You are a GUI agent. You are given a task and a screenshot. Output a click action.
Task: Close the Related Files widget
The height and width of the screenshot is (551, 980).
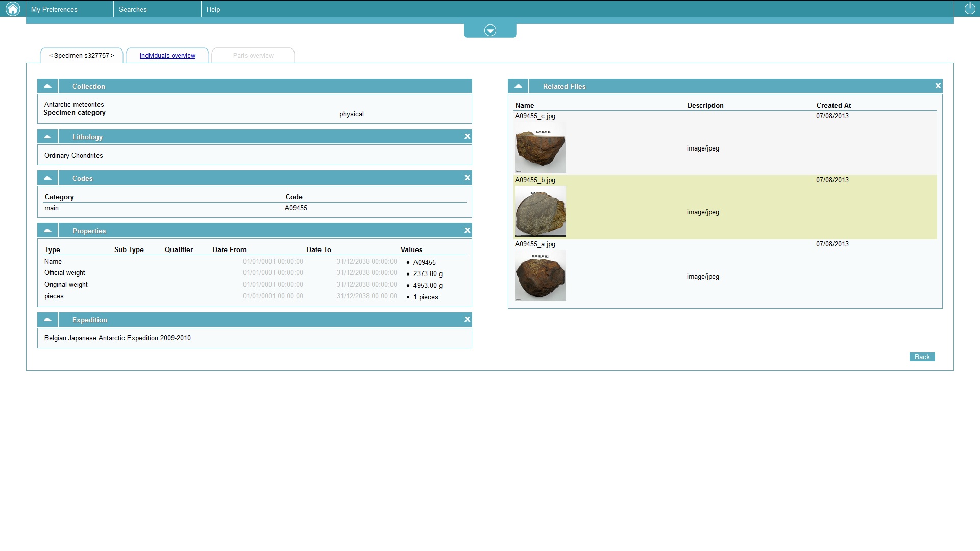tap(938, 86)
